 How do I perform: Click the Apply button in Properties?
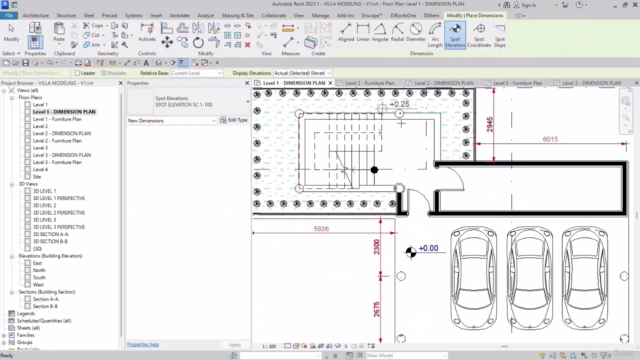click(x=235, y=345)
